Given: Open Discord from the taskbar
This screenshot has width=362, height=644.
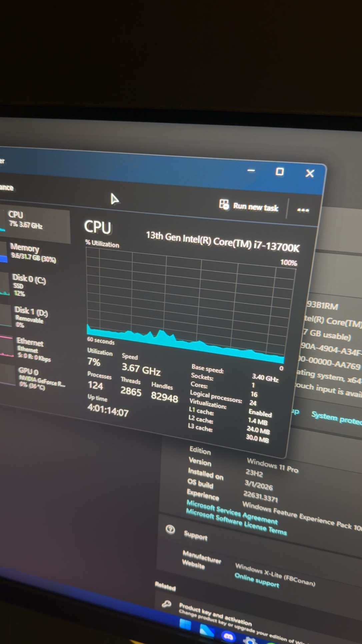Looking at the screenshot, I should point(228,637).
